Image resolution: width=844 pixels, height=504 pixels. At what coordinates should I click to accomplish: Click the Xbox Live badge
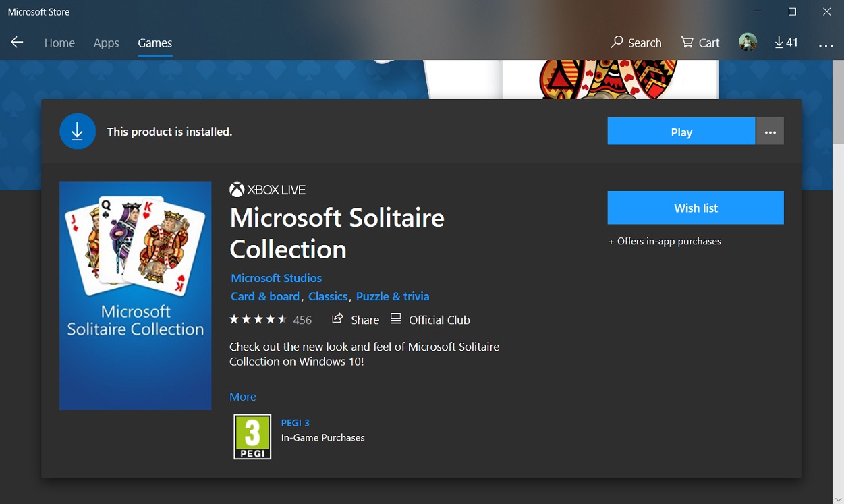click(267, 190)
